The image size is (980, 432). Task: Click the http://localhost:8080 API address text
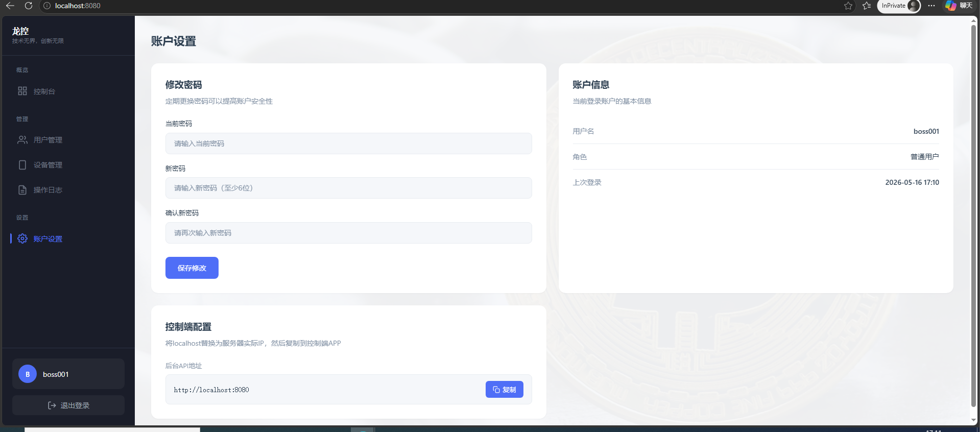211,390
